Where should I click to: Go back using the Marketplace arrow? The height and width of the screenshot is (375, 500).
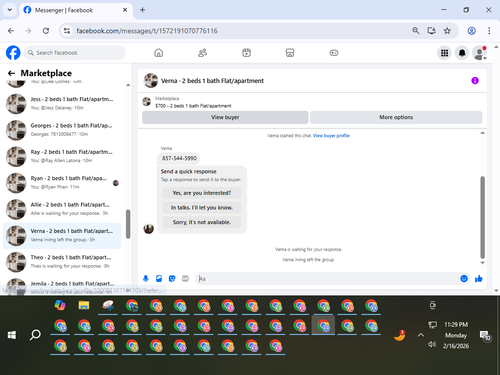click(x=11, y=73)
